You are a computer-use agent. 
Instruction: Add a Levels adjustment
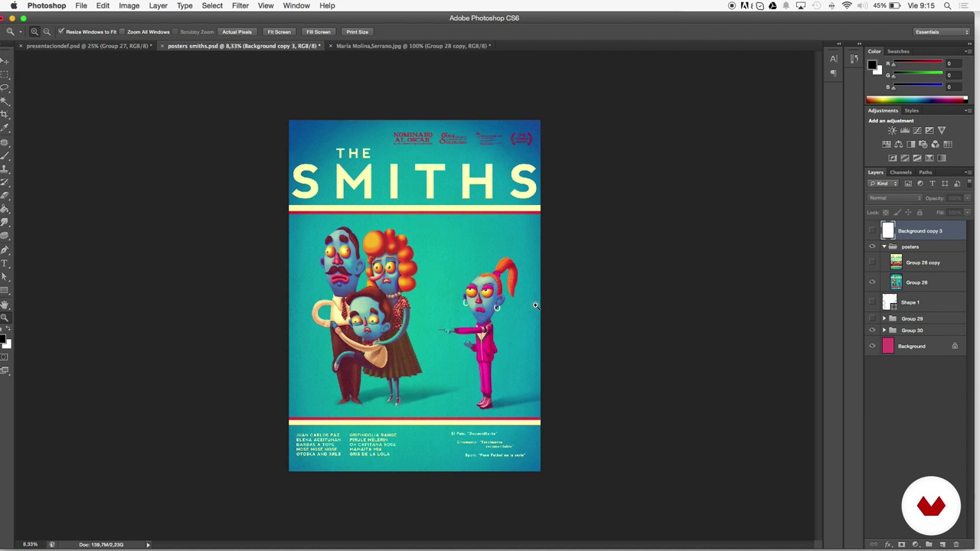click(x=905, y=130)
